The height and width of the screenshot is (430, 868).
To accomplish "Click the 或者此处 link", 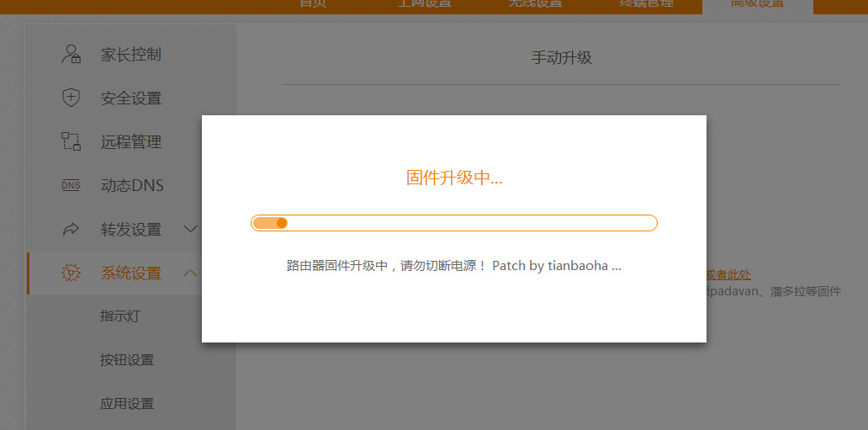I will [x=728, y=274].
